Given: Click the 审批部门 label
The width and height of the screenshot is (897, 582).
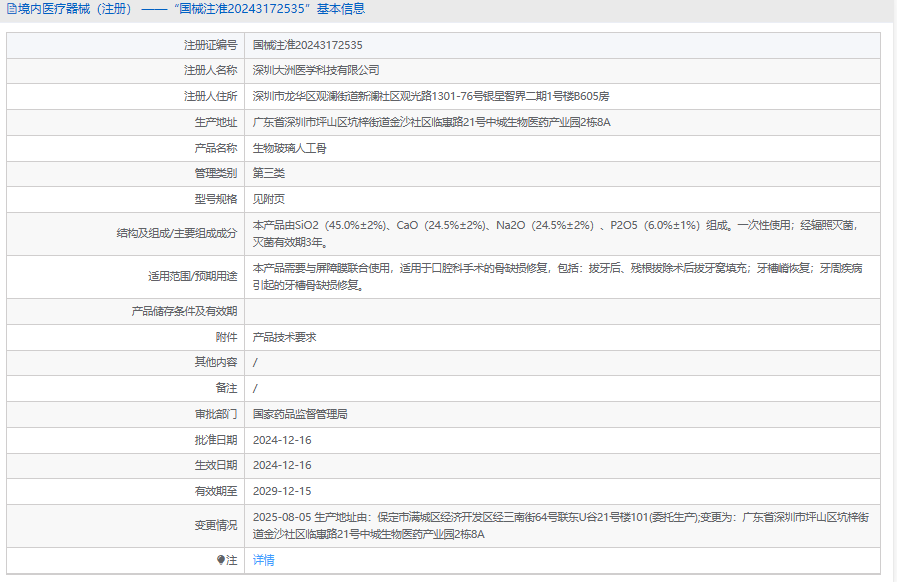Looking at the screenshot, I should tap(216, 414).
